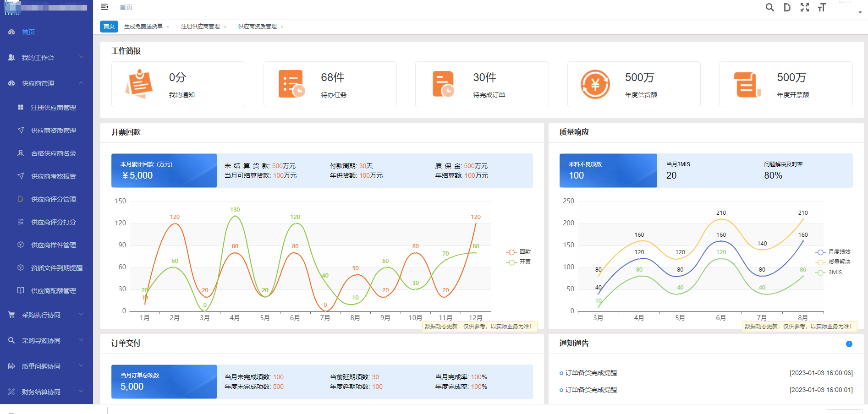Click 供应商样件管理 cube icon
Viewport: 868px width, 414px height.
[x=21, y=245]
